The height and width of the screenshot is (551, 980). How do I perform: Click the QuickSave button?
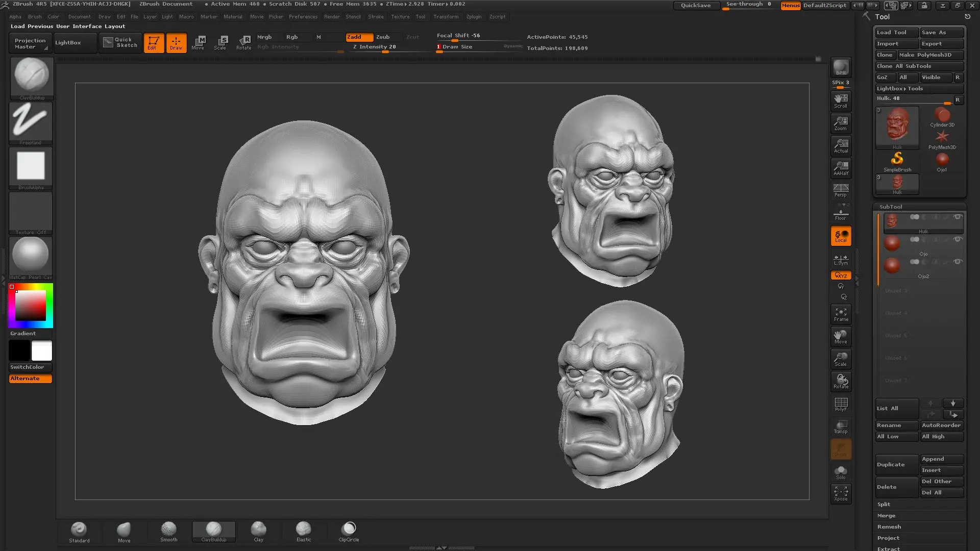[696, 5]
